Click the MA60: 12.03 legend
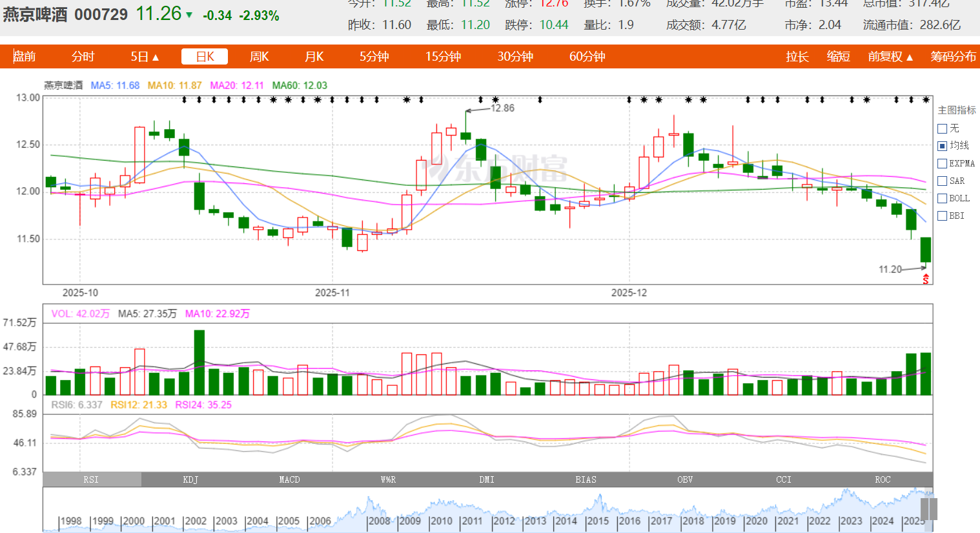This screenshot has width=980, height=533. (x=300, y=85)
